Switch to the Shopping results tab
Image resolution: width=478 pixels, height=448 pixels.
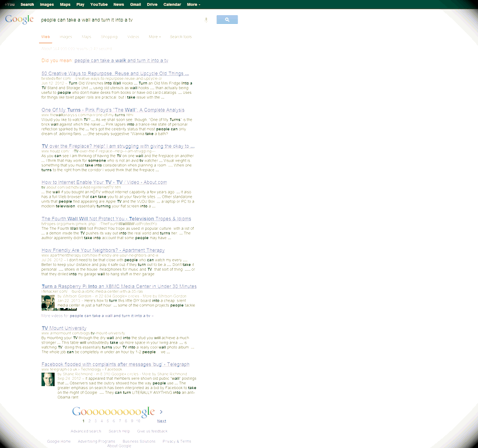[x=109, y=37]
